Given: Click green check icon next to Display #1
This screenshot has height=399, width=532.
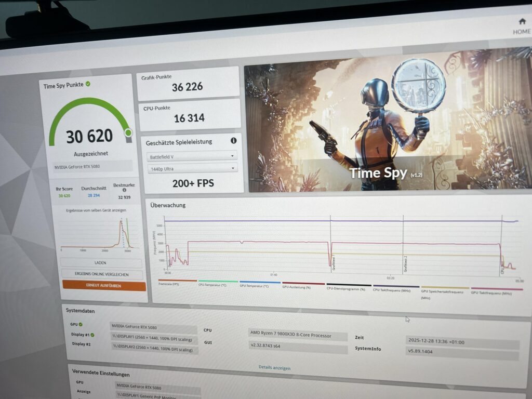Looking at the screenshot, I should tap(92, 335).
